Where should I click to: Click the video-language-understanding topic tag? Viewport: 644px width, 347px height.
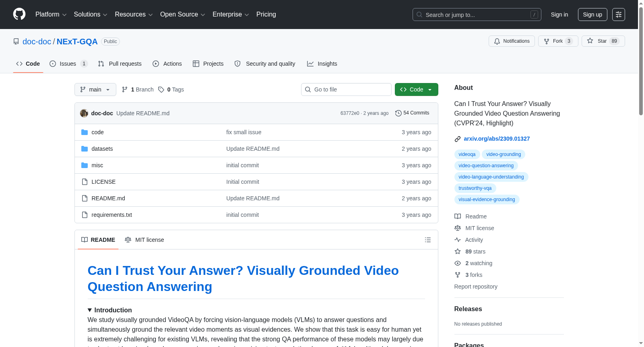491,177
